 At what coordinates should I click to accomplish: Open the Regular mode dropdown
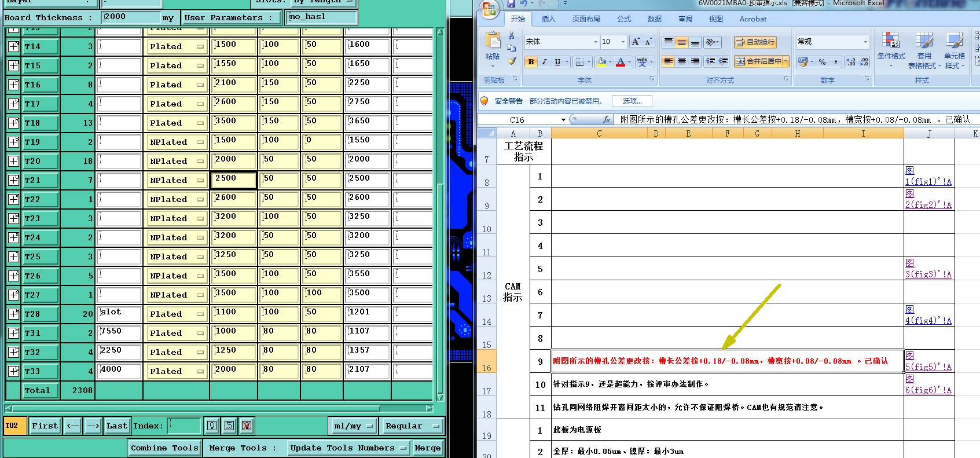click(412, 426)
